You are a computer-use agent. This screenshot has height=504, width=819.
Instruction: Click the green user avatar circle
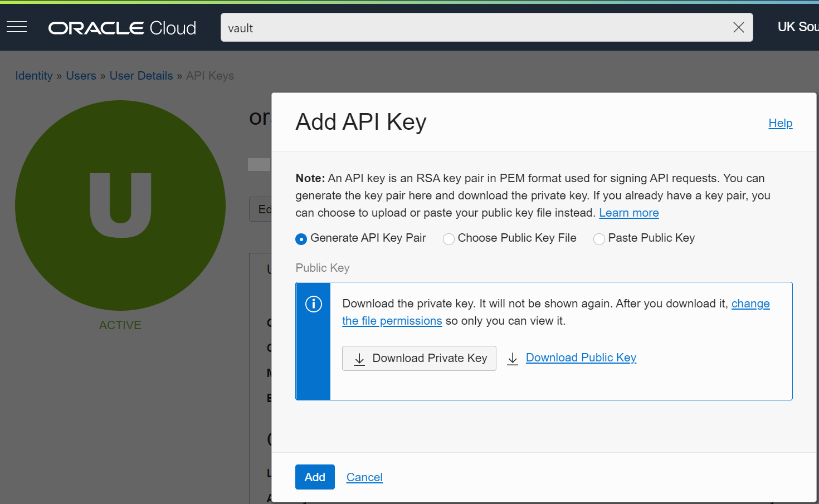120,205
